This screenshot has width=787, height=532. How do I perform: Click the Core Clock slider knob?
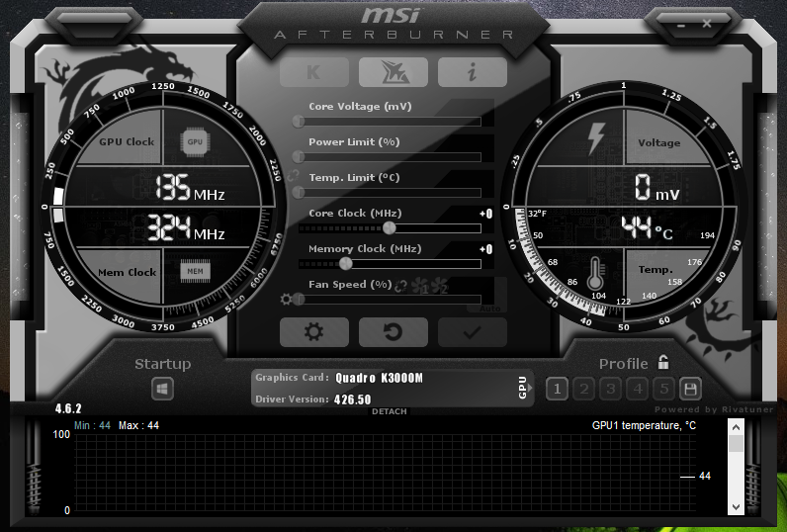(389, 227)
